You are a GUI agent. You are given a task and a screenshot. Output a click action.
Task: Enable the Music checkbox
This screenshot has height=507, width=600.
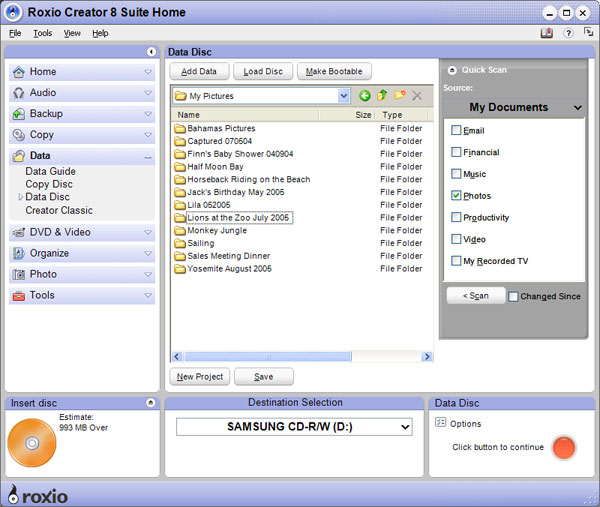457,174
